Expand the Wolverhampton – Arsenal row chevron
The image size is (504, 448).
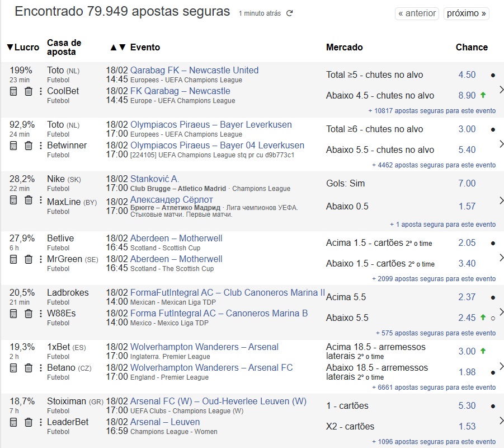click(x=501, y=366)
